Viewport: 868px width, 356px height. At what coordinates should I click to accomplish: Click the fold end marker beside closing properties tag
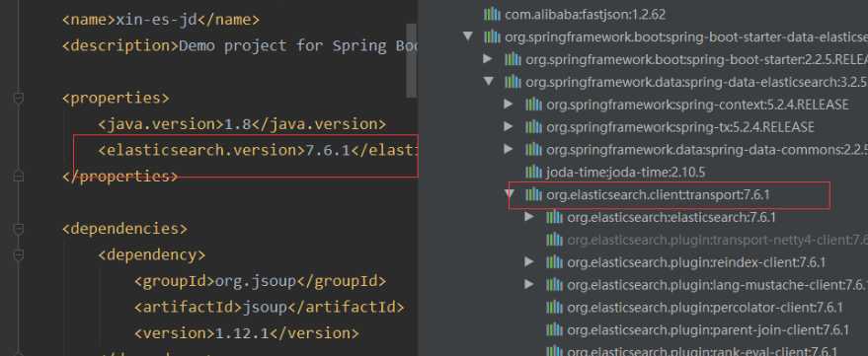tap(18, 176)
